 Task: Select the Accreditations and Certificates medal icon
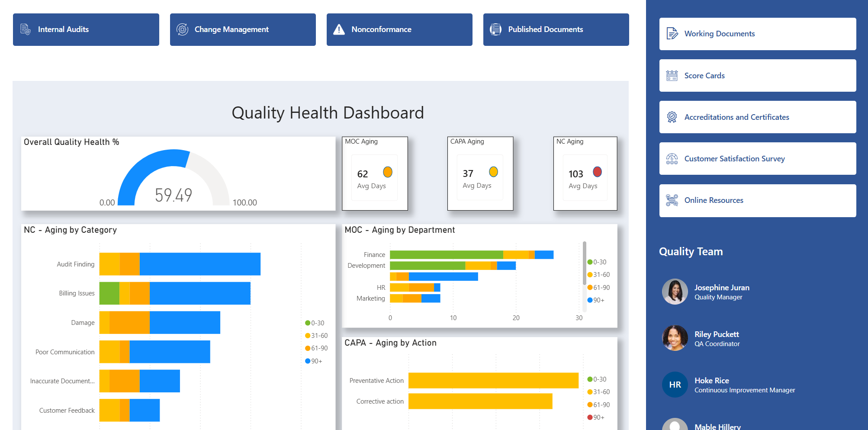[671, 117]
